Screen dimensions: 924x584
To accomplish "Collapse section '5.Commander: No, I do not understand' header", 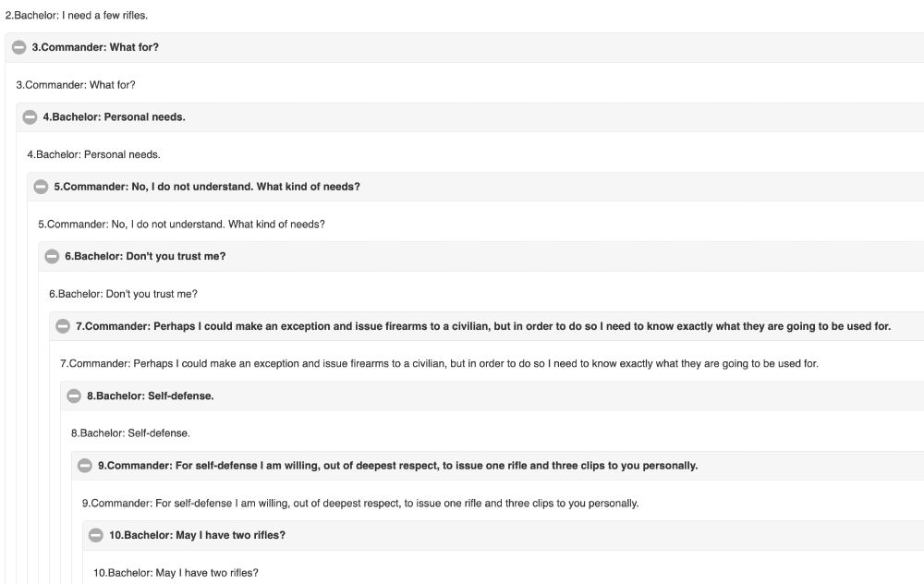I will point(476,187).
